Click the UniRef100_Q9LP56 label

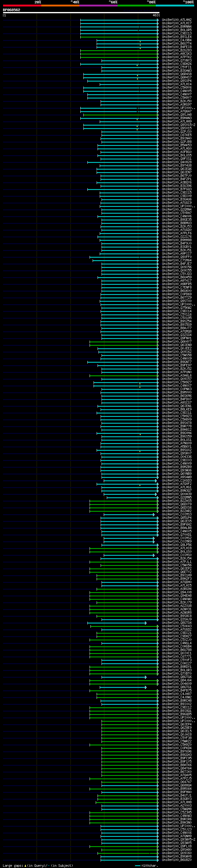[177, 545]
